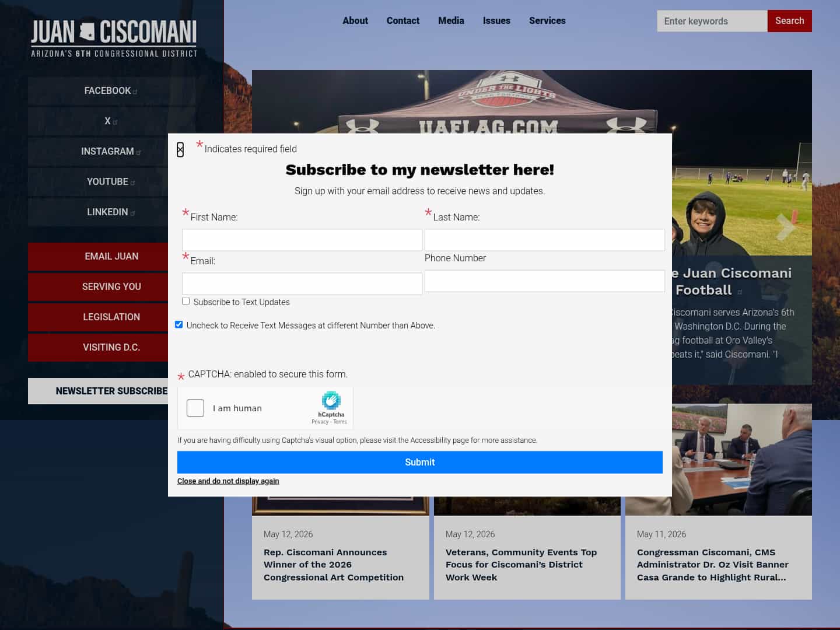Open the Issues menu
Viewport: 840px width, 630px height.
(x=496, y=20)
